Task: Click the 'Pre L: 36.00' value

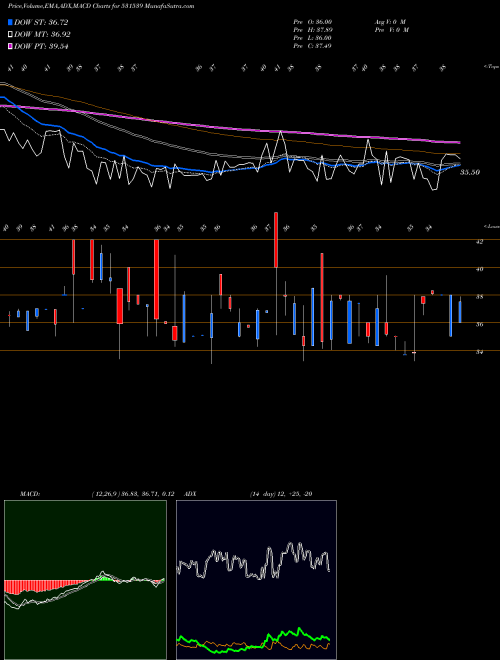Action: pos(313,38)
